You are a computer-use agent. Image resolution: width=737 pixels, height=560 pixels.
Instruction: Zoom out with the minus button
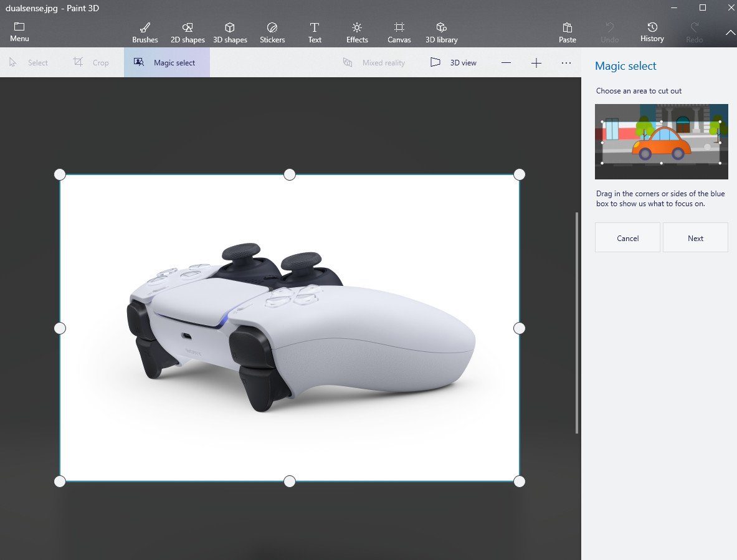(x=506, y=63)
